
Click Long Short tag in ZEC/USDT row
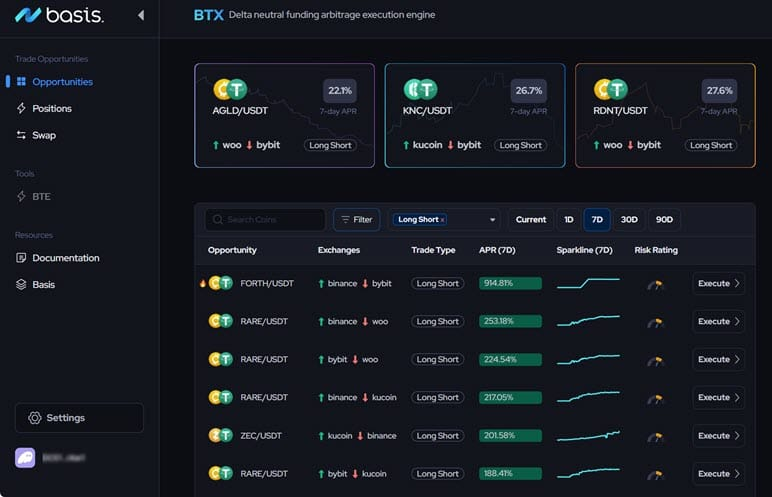point(438,436)
